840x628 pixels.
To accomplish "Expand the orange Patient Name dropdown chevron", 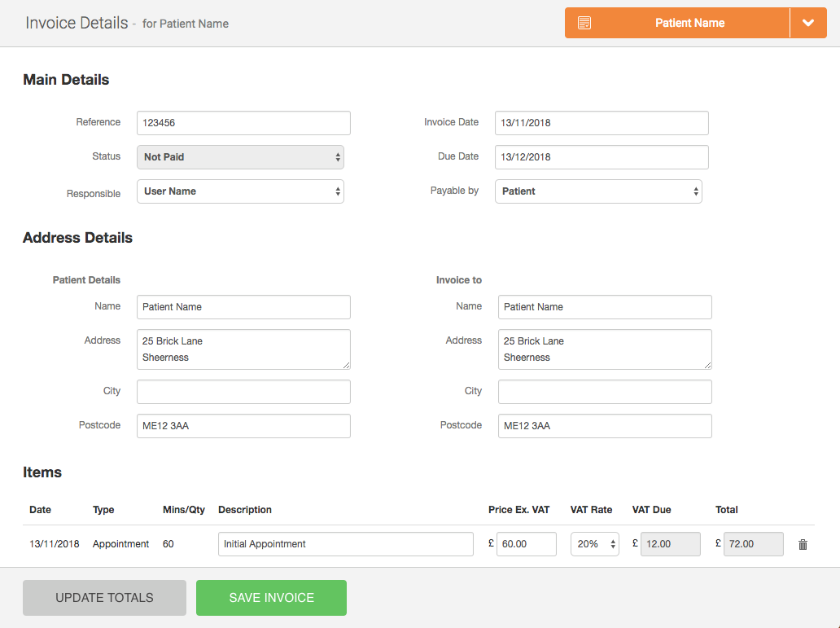I will click(x=808, y=23).
